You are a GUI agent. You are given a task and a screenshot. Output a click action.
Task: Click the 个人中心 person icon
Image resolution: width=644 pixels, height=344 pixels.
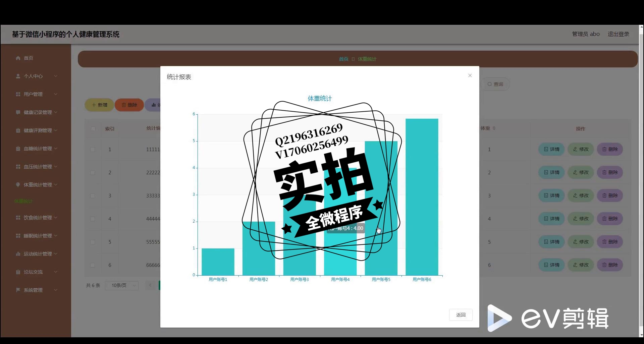point(18,76)
